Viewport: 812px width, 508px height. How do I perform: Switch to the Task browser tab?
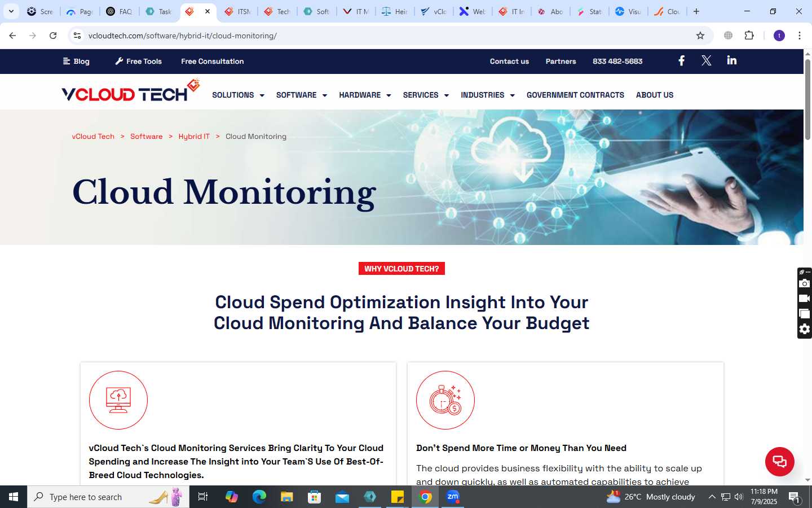click(x=159, y=11)
